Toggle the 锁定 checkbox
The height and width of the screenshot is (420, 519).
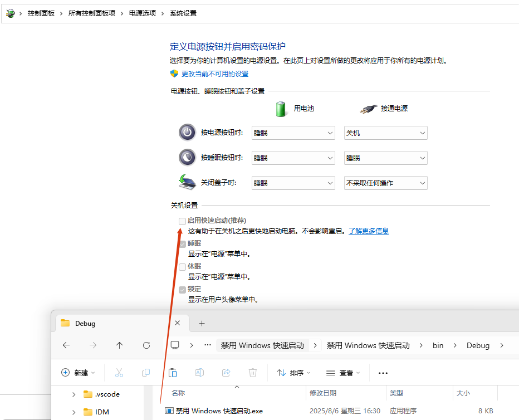[182, 290]
